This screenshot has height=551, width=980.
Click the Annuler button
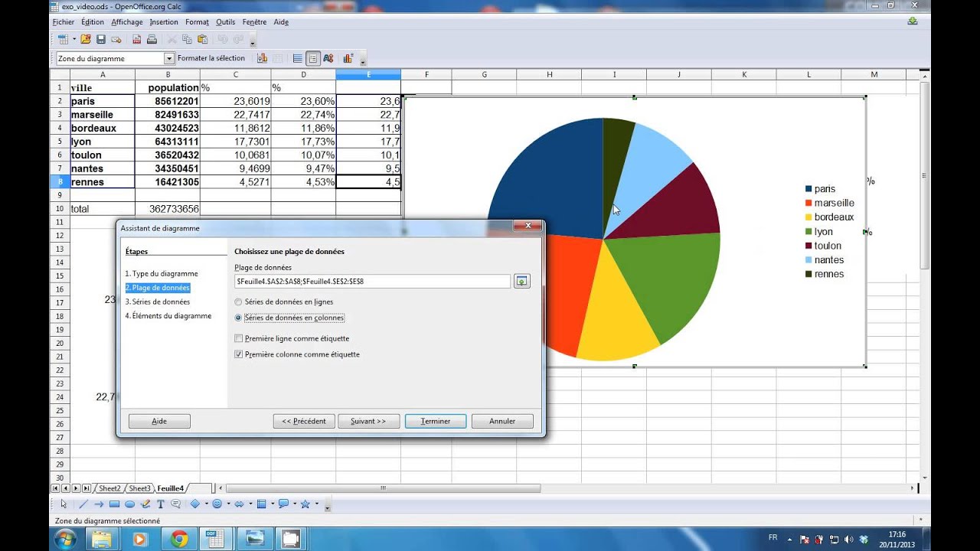tap(502, 421)
